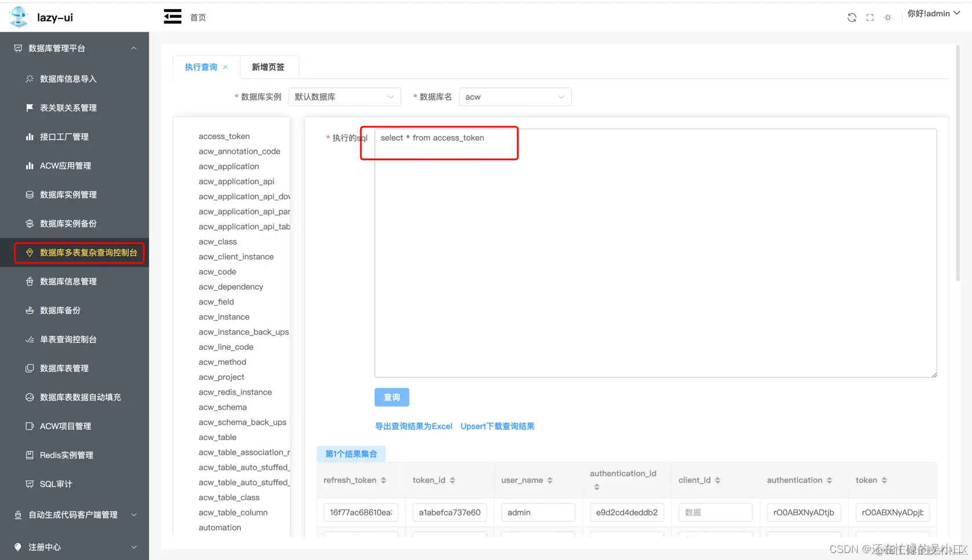Open ACW应用管理 sidebar entry
Image resolution: width=972 pixels, height=560 pixels.
click(65, 166)
